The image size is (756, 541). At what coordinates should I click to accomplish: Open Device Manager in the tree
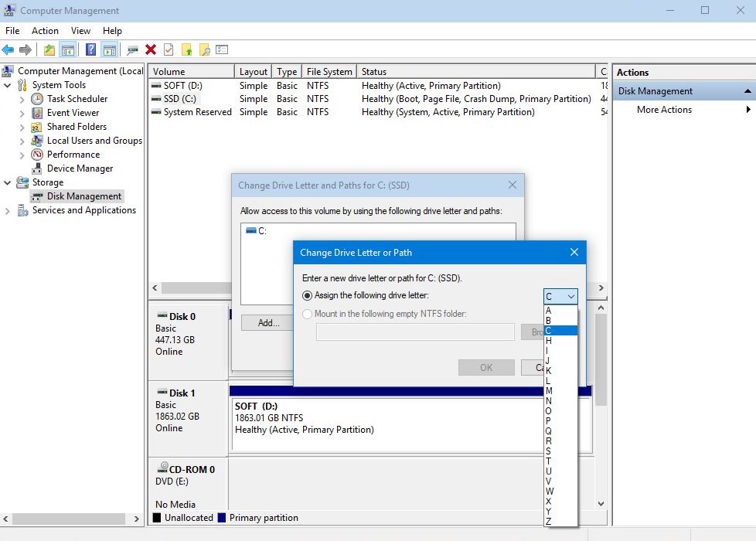click(80, 168)
